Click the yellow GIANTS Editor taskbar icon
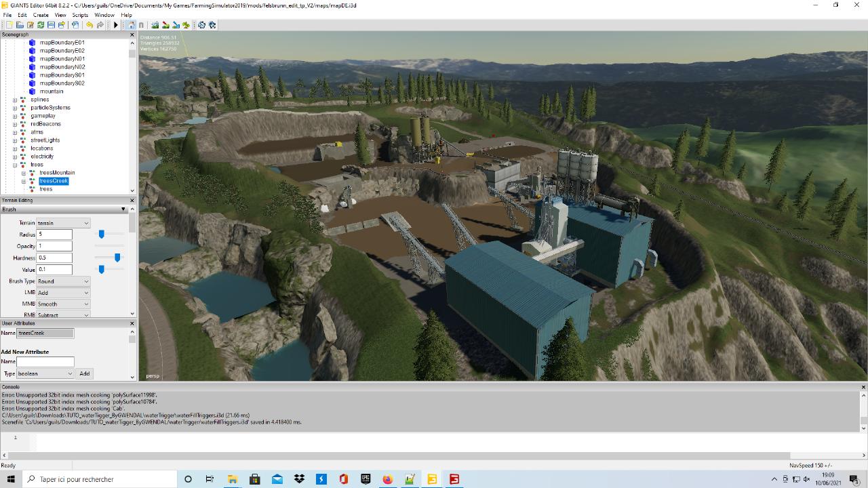This screenshot has width=868, height=488. click(432, 479)
